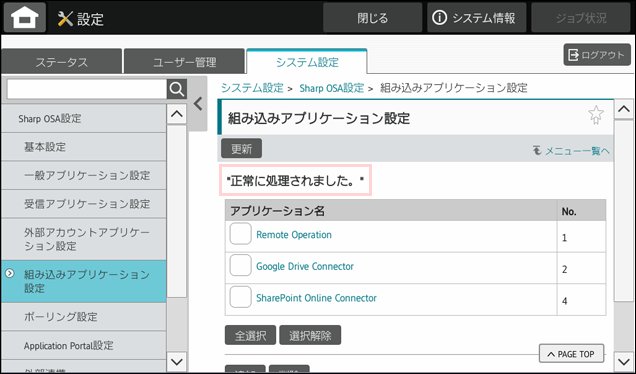The image size is (636, 374).
Task: Open Remote Operation link
Action: [294, 235]
